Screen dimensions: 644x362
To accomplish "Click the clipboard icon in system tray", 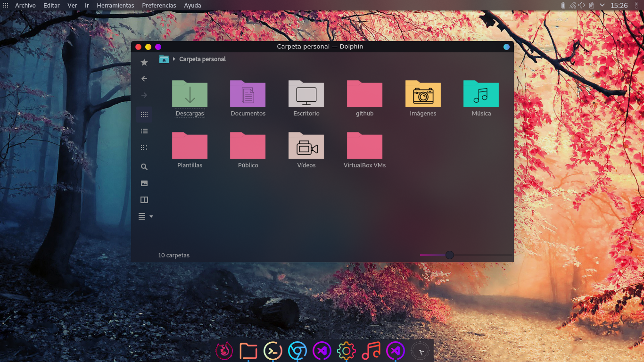I will (x=591, y=5).
